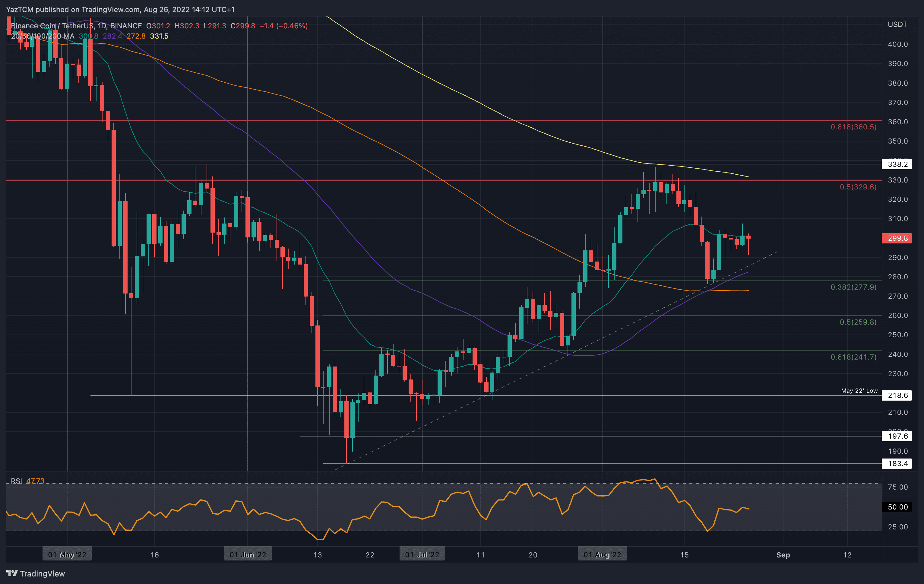This screenshot has height=584, width=924.
Task: Click the Binance Coin / TetherUS symbol title
Action: [52, 26]
